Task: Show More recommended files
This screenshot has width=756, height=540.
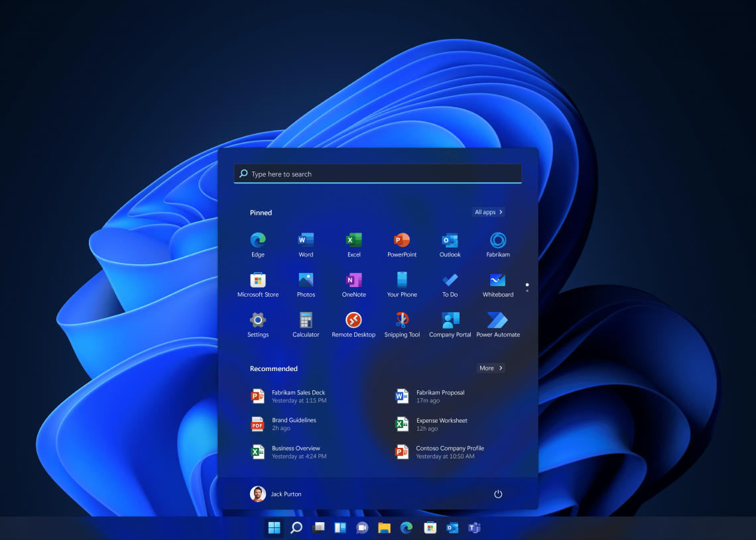Action: 490,368
